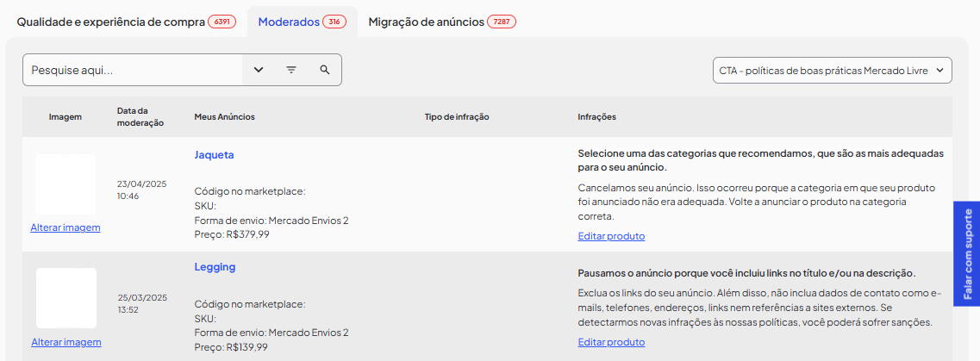The image size is (980, 361).
Task: Click 'Selecione uma das categorias' infraction heading
Action: point(760,160)
